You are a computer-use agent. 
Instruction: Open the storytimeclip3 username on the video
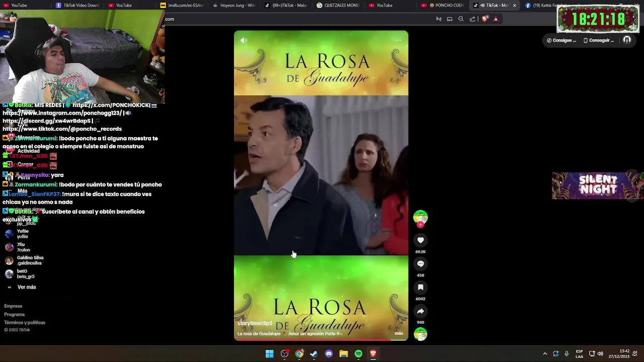pyautogui.click(x=255, y=323)
